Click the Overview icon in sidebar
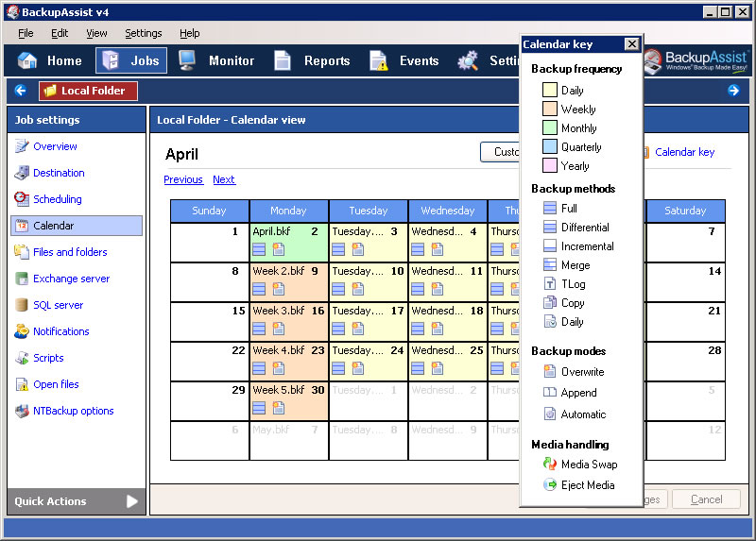The width and height of the screenshot is (756, 541). pyautogui.click(x=22, y=146)
